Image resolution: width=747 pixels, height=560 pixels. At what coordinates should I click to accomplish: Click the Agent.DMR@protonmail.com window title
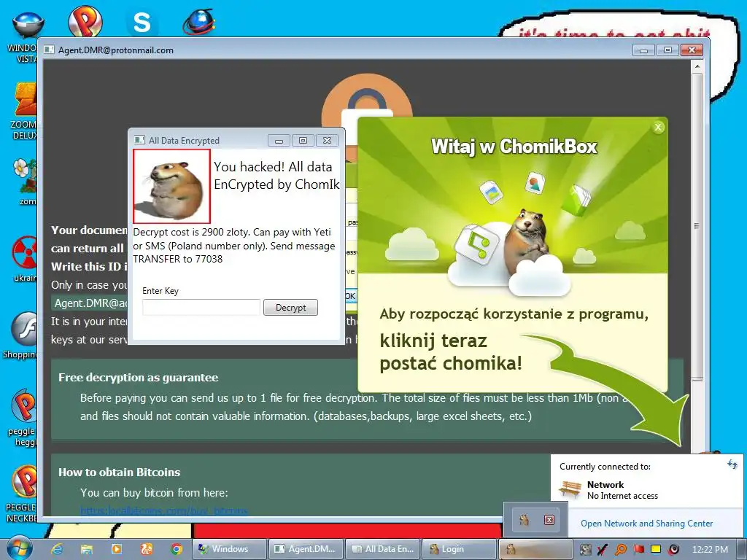[116, 50]
